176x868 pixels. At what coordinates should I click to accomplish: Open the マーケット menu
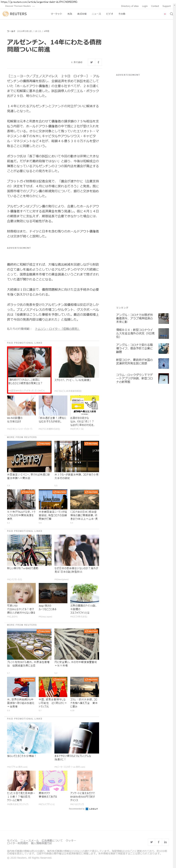point(56,14)
